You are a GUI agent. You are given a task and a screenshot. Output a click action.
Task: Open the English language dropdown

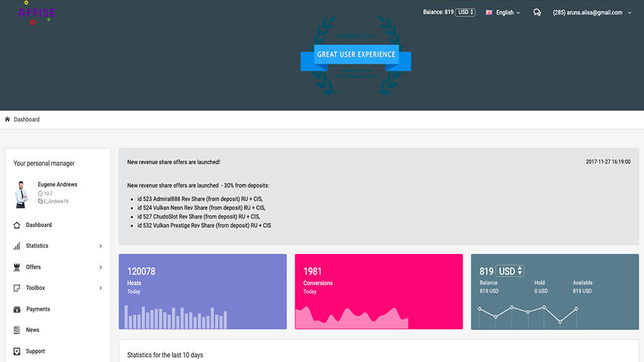pyautogui.click(x=508, y=13)
